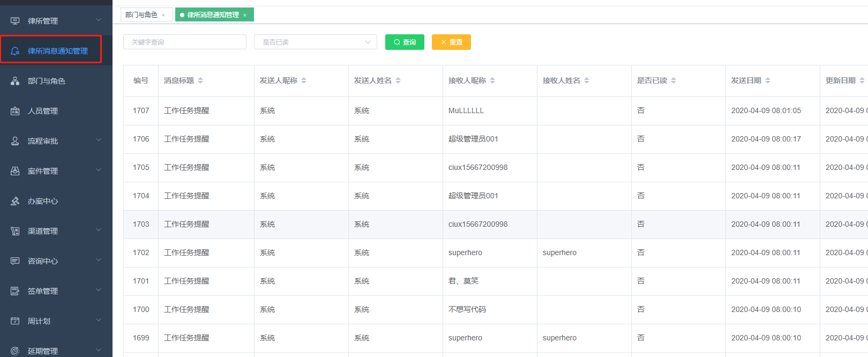The height and width of the screenshot is (357, 868).
Task: Click 超级管理员001 in row 1706
Action: pyautogui.click(x=473, y=139)
